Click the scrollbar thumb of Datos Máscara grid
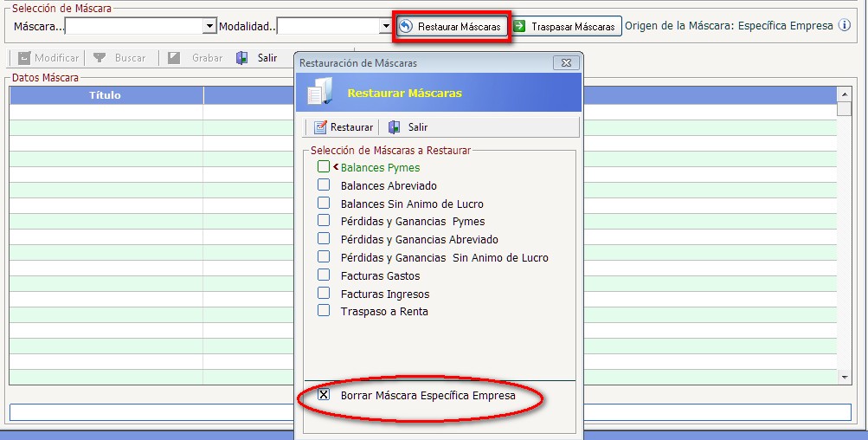The width and height of the screenshot is (868, 440). tap(844, 109)
